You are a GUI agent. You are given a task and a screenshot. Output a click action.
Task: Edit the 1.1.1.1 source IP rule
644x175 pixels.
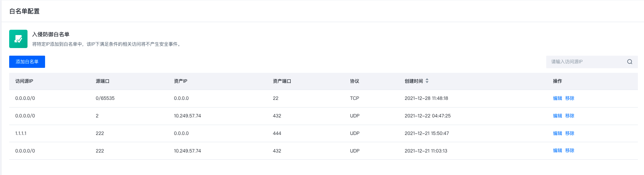(x=557, y=133)
